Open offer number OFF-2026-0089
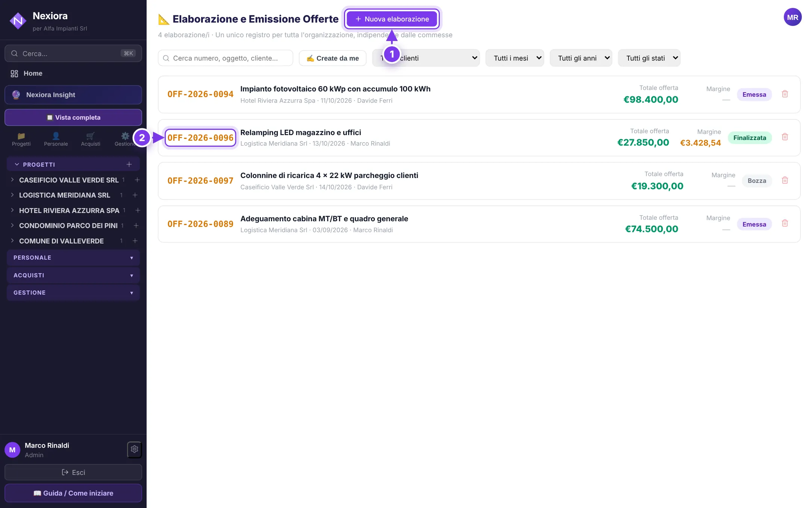Image resolution: width=812 pixels, height=508 pixels. tap(200, 224)
